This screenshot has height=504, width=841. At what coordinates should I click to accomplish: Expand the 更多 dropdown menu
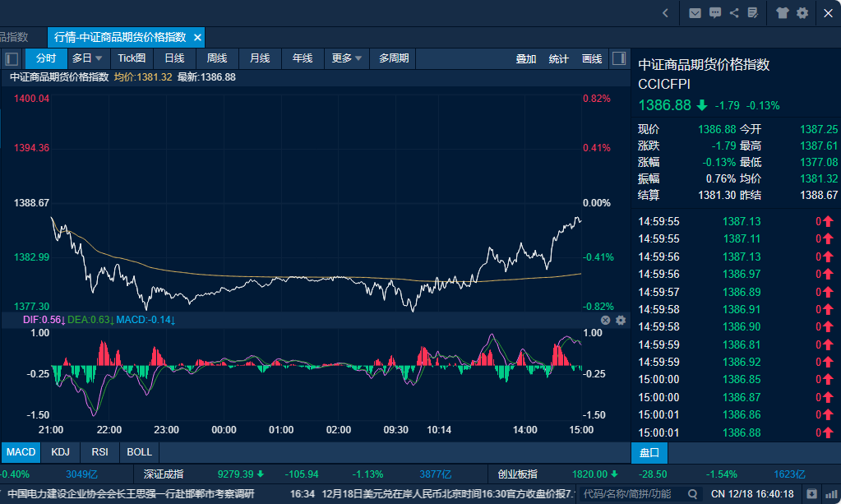click(347, 58)
